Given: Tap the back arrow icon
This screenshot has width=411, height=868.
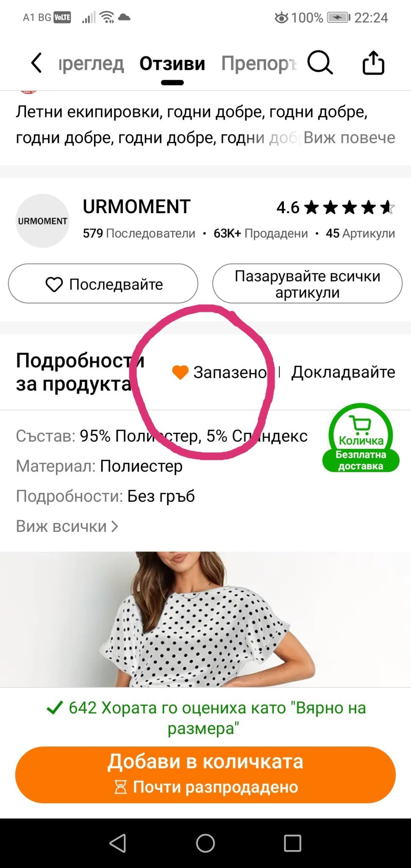Looking at the screenshot, I should click(x=36, y=63).
